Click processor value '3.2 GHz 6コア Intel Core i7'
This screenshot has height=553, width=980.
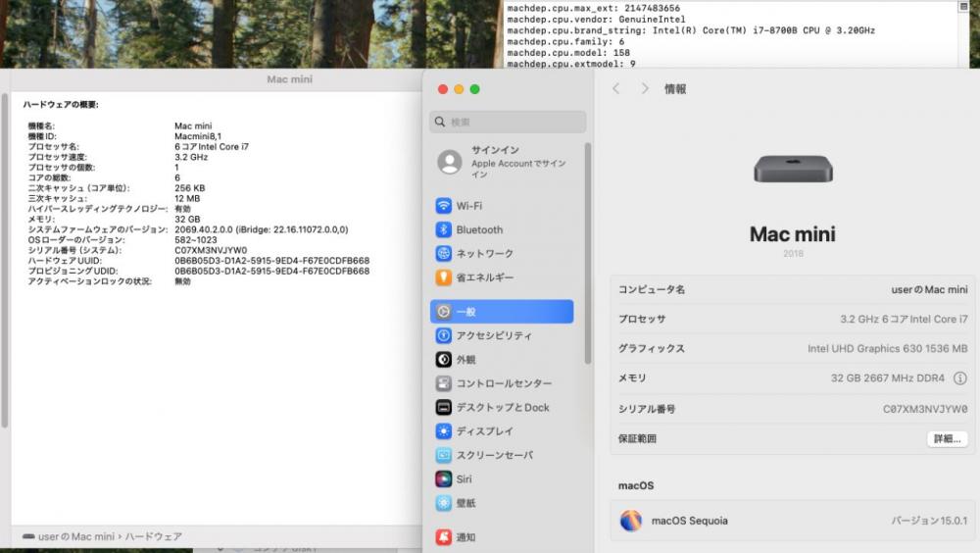(904, 319)
